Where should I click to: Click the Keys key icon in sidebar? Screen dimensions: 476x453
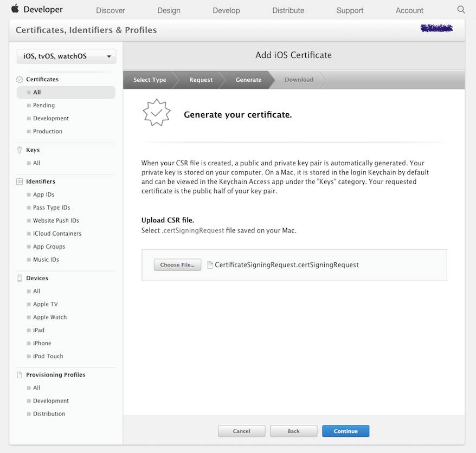20,150
